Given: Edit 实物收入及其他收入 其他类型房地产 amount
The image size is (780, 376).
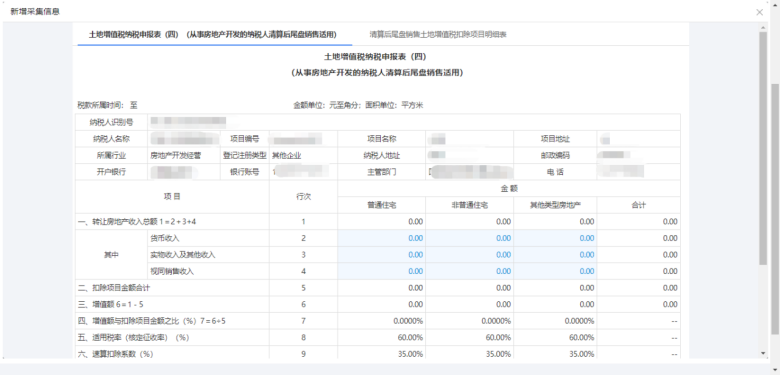Looking at the screenshot, I should 555,255.
